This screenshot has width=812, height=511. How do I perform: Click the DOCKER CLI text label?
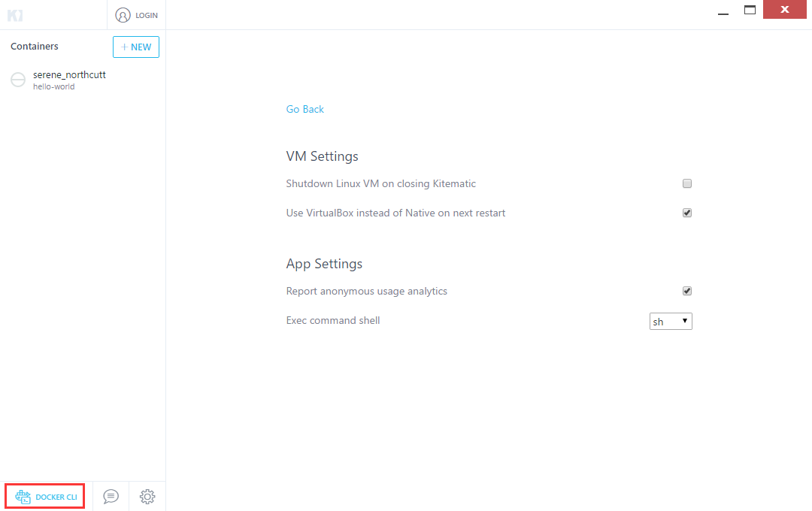(56, 497)
